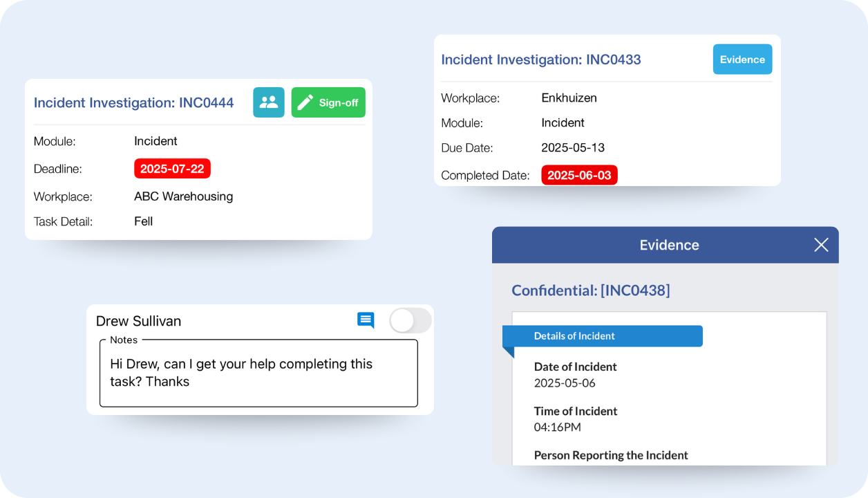Open Evidence for incident INC0433

[742, 59]
